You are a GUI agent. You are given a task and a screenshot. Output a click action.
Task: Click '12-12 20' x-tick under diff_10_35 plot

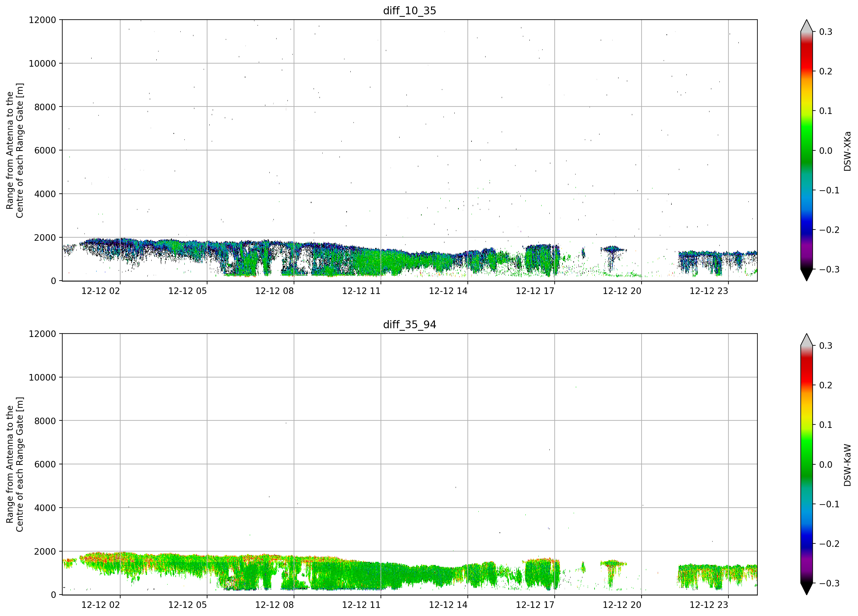(x=622, y=291)
